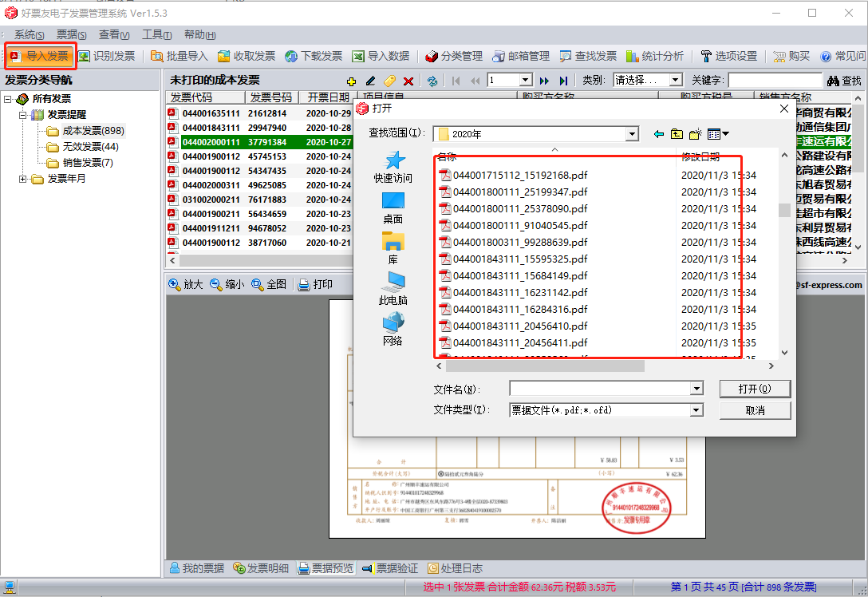
Task: Open 邮箱管理 in the toolbar
Action: (521, 56)
